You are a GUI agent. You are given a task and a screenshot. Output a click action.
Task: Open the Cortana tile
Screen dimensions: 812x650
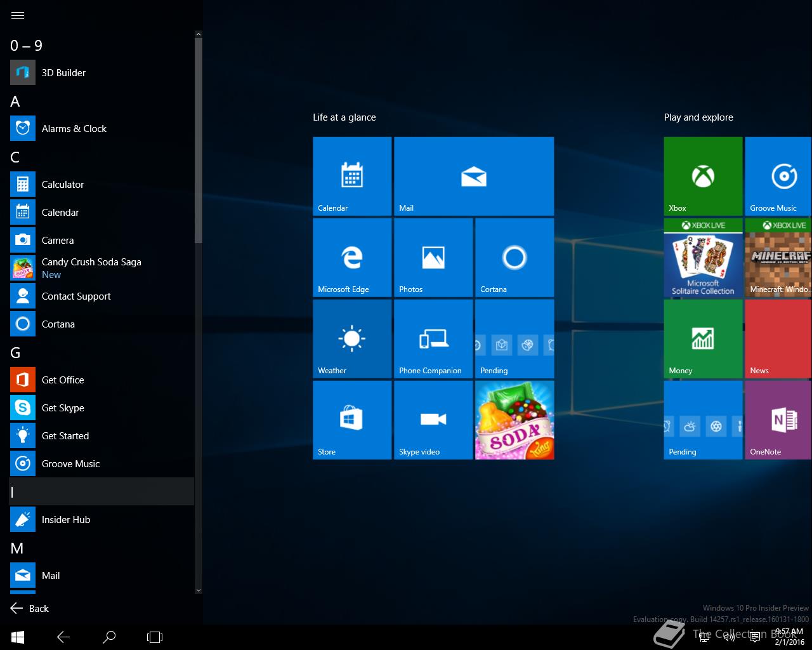pos(514,258)
